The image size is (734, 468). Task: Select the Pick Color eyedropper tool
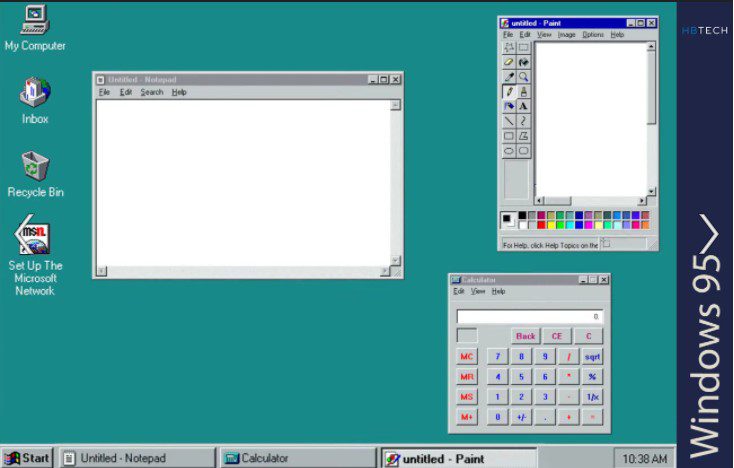(509, 76)
